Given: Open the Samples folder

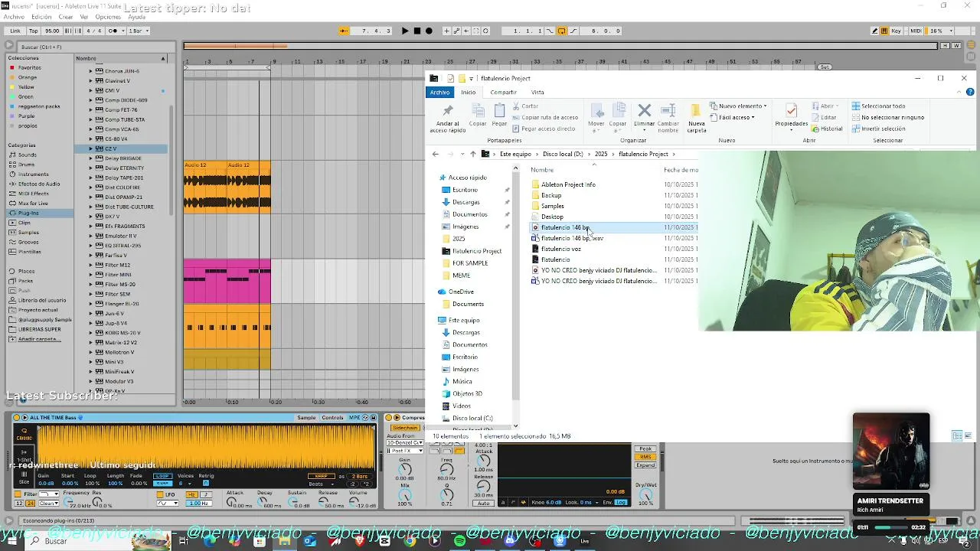Looking at the screenshot, I should pos(553,206).
